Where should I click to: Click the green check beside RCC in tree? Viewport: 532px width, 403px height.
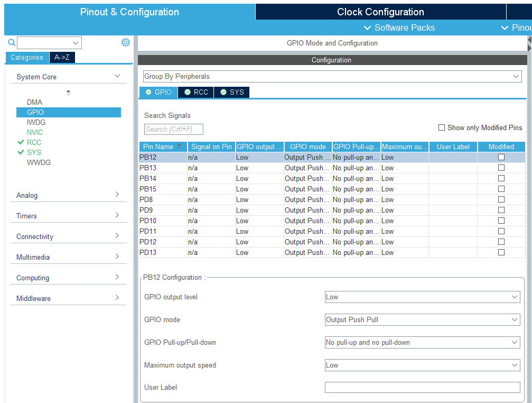(x=21, y=142)
